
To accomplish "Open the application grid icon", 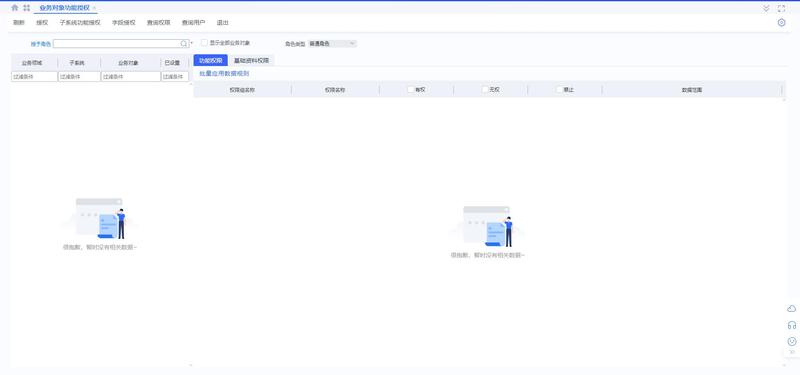I will (27, 8).
